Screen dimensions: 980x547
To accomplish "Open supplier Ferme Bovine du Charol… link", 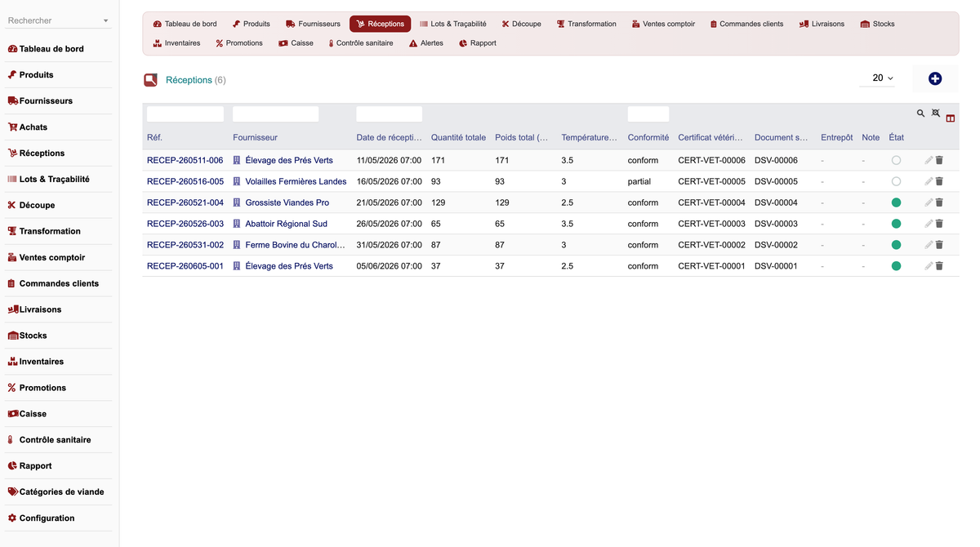I will point(295,245).
